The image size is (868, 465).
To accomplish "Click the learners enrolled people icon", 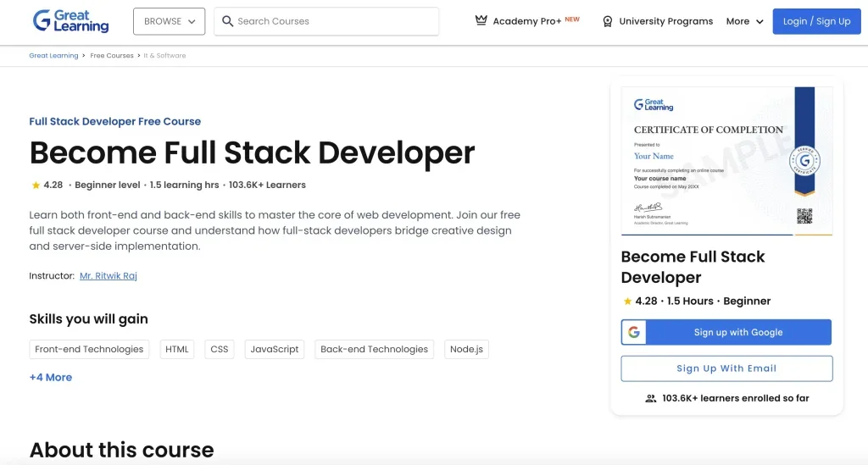I will (650, 398).
